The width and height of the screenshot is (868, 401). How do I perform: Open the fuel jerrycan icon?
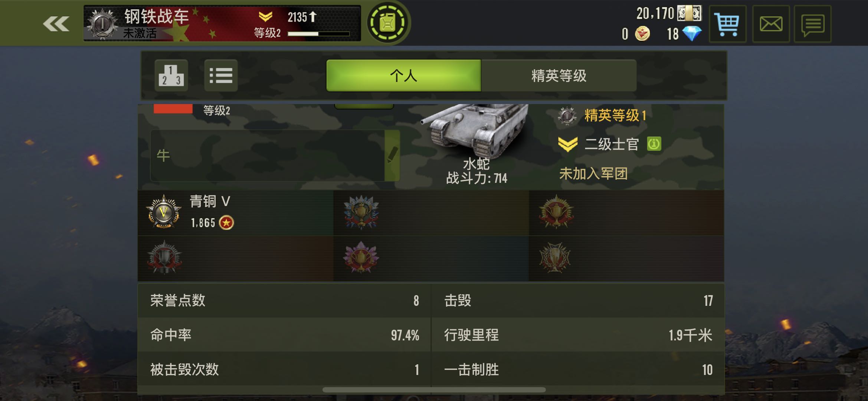pyautogui.click(x=388, y=23)
